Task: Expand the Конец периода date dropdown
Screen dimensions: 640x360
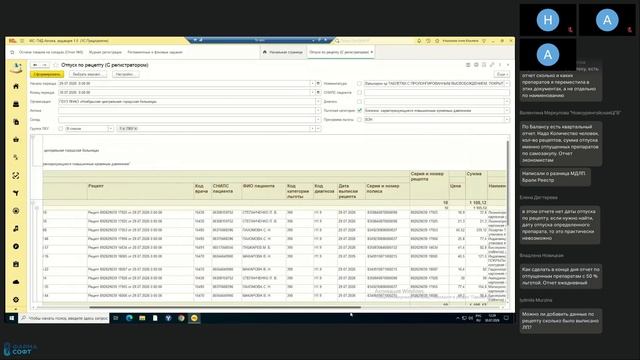Action: coord(313,92)
